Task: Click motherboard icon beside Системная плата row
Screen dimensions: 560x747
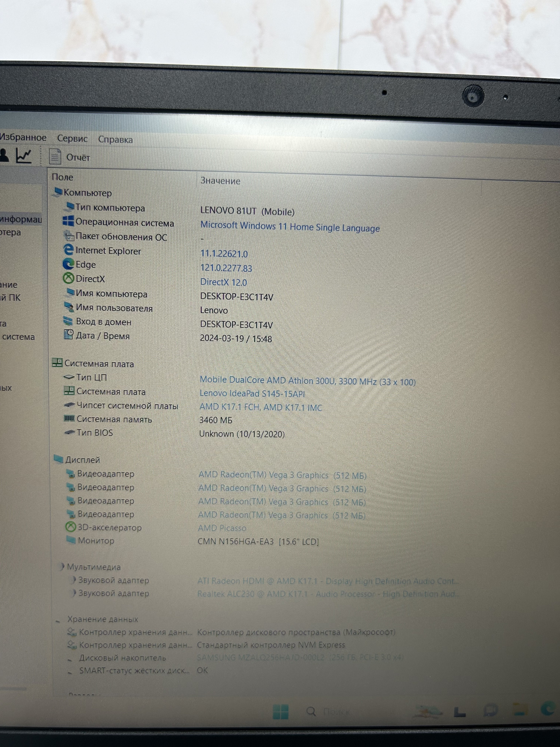Action: click(x=69, y=391)
